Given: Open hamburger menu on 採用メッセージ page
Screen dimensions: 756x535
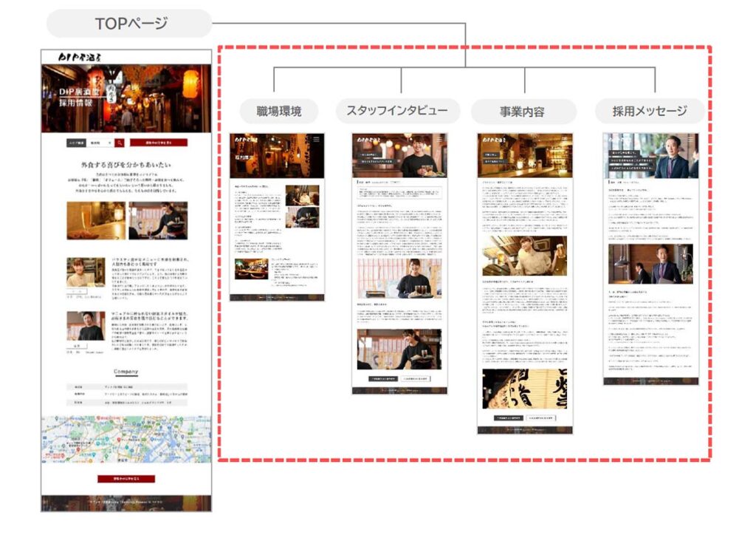Looking at the screenshot, I should click(692, 138).
